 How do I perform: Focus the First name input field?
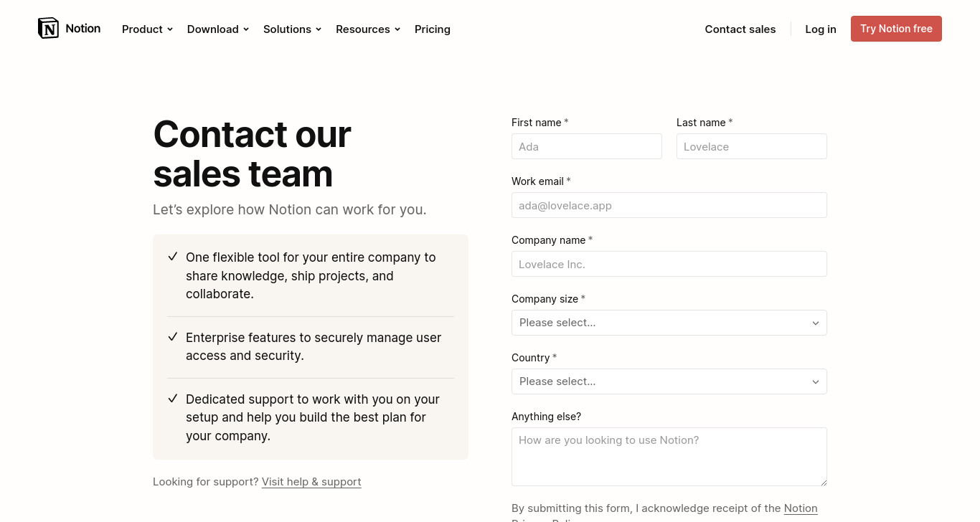coord(587,146)
